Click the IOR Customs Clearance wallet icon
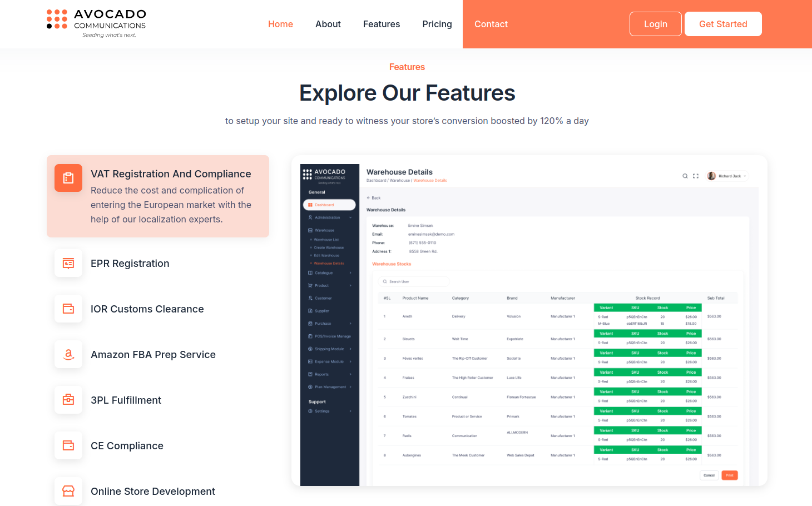The width and height of the screenshot is (812, 506). 68,309
